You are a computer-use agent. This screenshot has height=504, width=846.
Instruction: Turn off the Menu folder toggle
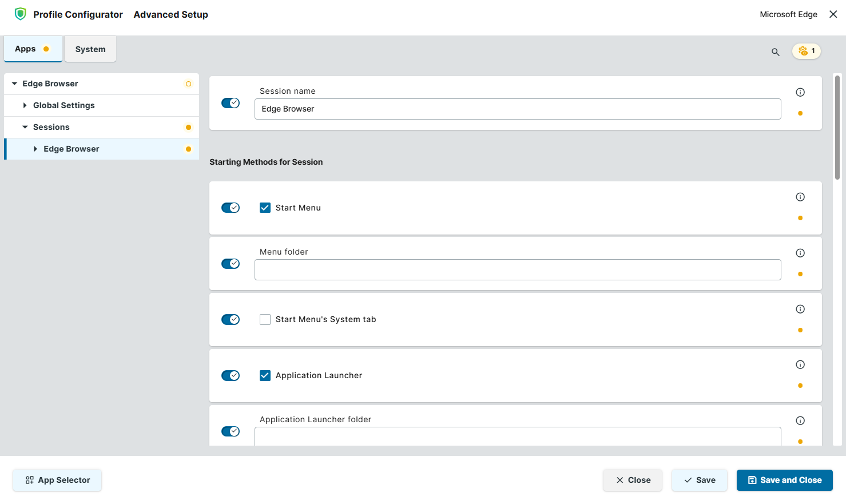pos(231,264)
